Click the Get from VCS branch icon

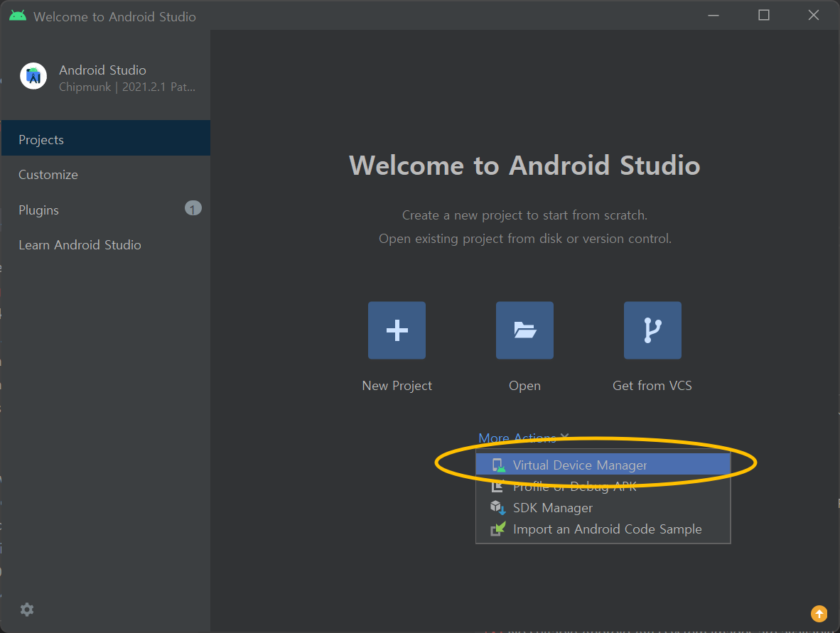click(x=652, y=330)
